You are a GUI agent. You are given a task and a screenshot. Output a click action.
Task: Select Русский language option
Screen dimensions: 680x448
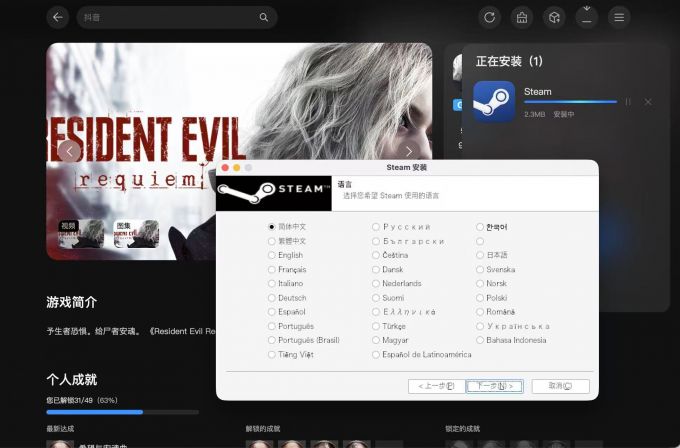pos(401,227)
